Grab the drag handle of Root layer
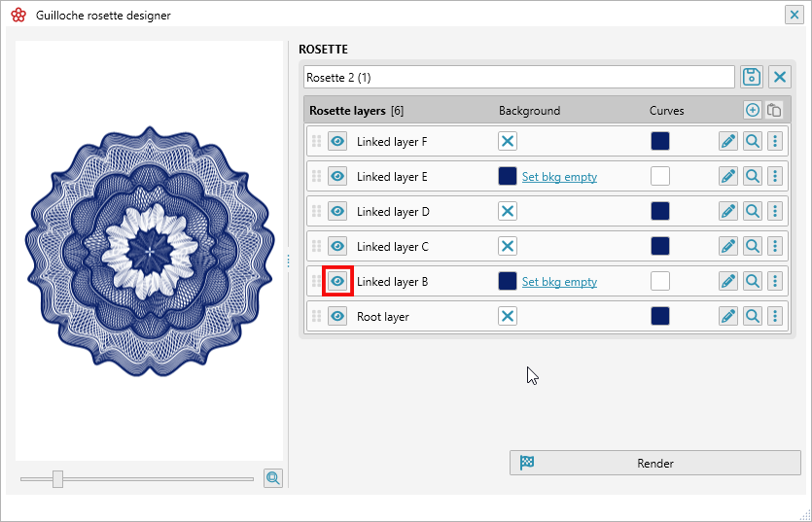 click(x=316, y=316)
